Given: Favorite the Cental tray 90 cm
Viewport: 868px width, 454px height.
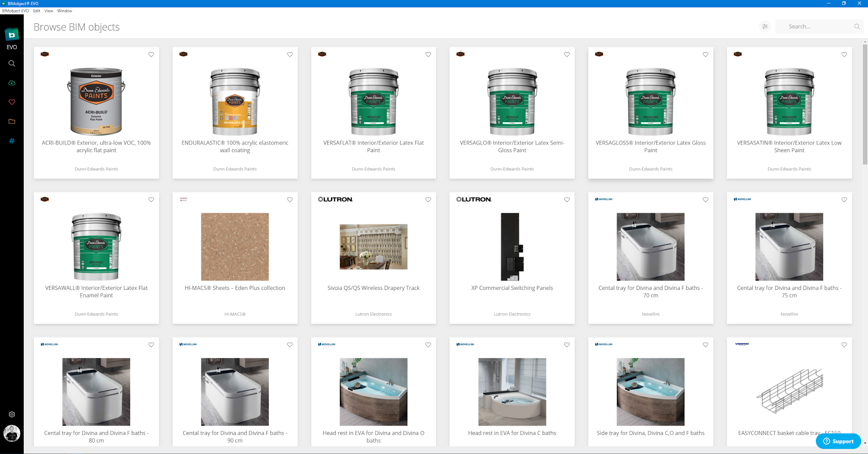Looking at the screenshot, I should [x=290, y=345].
